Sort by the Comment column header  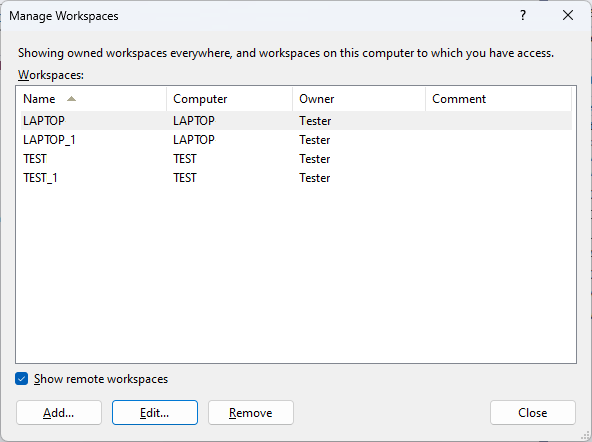point(498,99)
